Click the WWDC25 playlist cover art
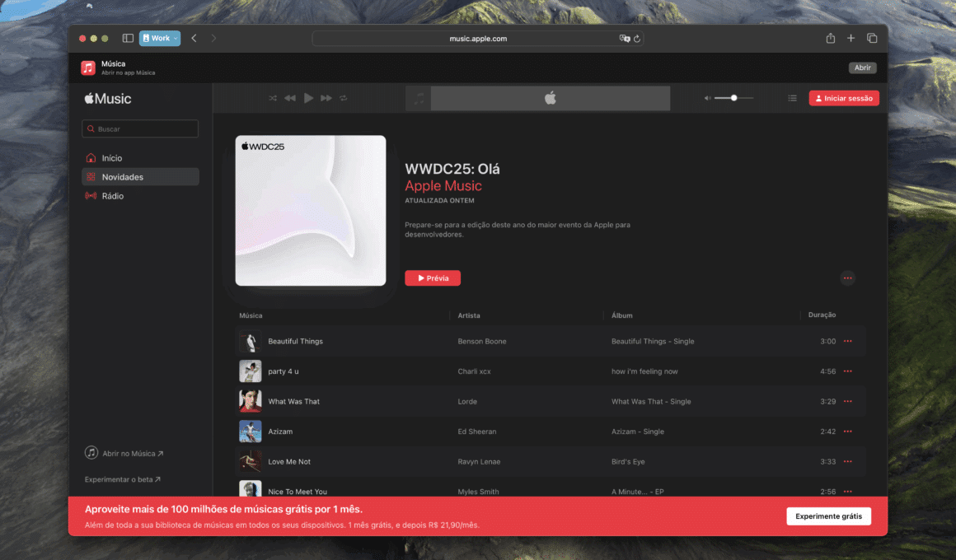 [311, 211]
